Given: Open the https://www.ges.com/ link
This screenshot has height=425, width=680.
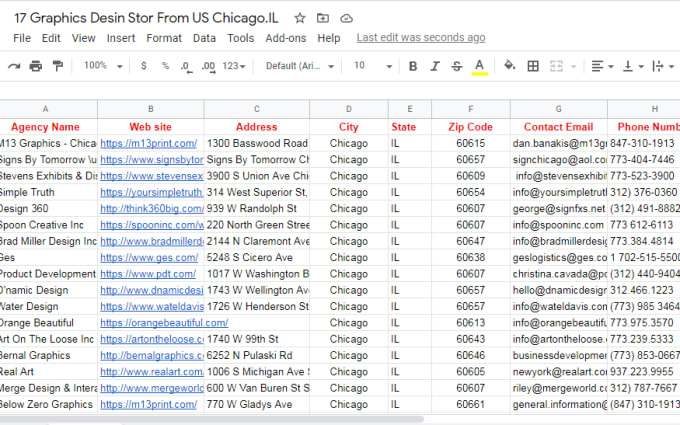Looking at the screenshot, I should pyautogui.click(x=149, y=258).
